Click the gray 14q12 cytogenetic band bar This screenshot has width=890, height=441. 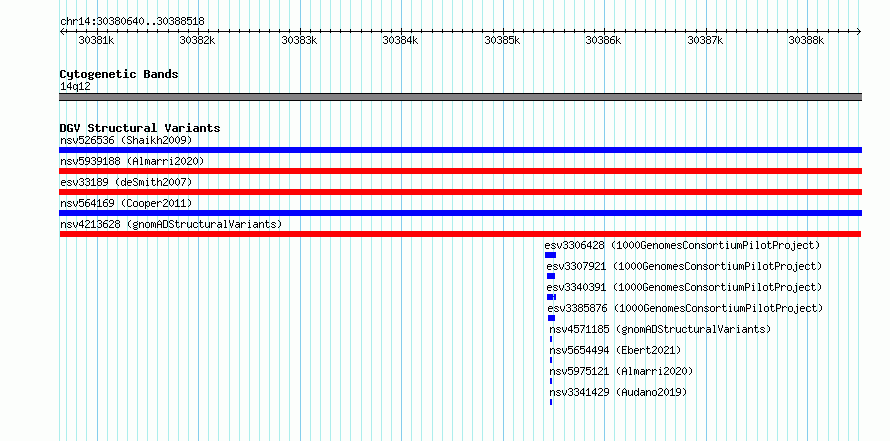(460, 97)
